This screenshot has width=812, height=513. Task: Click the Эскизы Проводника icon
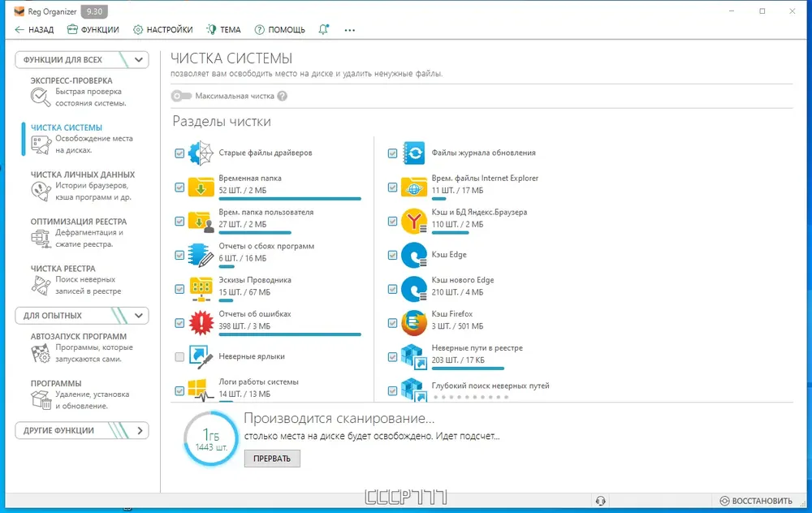[201, 289]
